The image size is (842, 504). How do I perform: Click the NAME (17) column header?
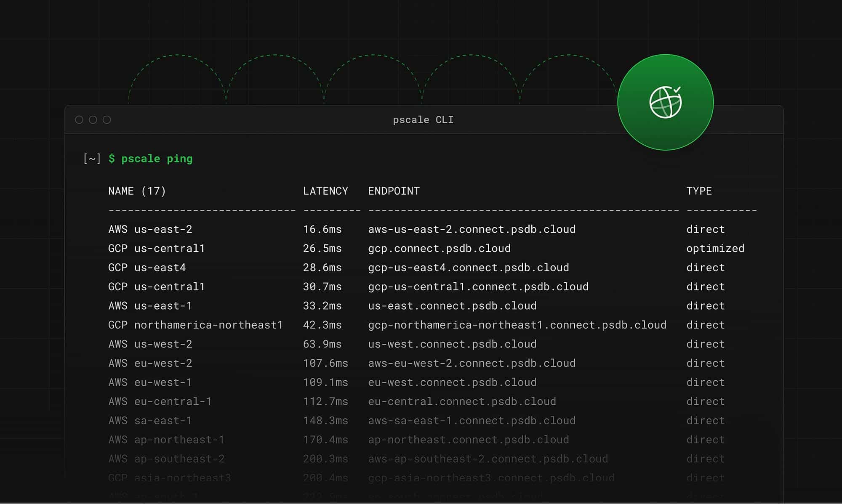137,191
